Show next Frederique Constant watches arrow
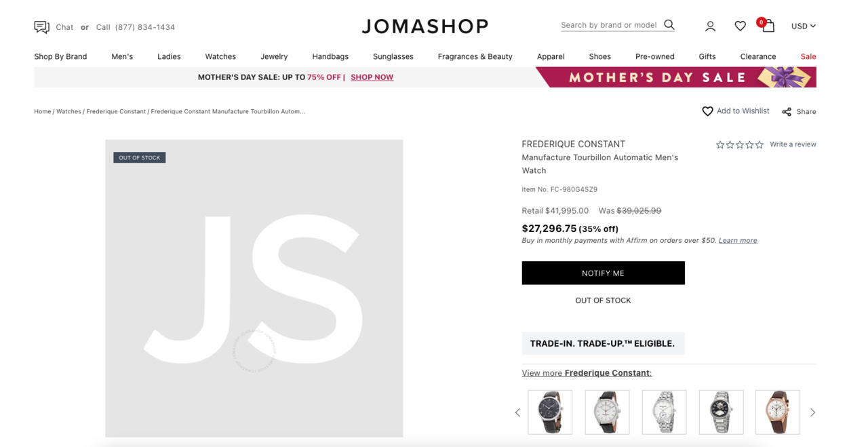Image resolution: width=868 pixels, height=447 pixels. [x=812, y=412]
